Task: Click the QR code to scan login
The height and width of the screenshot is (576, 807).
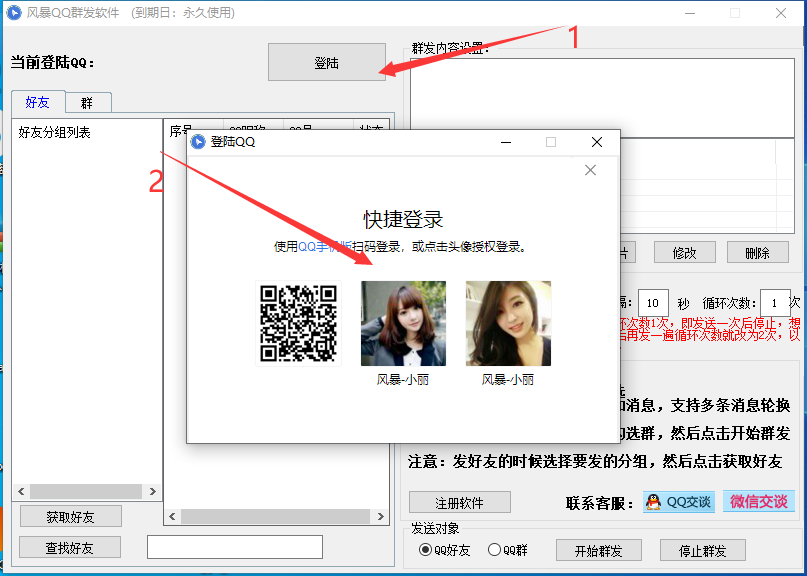Action: coord(299,323)
